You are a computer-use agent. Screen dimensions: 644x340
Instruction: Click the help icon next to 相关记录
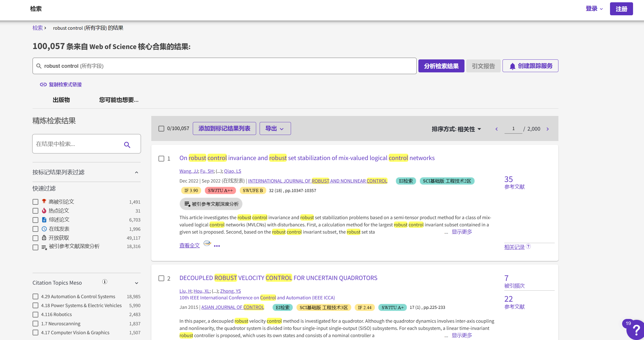pyautogui.click(x=528, y=246)
